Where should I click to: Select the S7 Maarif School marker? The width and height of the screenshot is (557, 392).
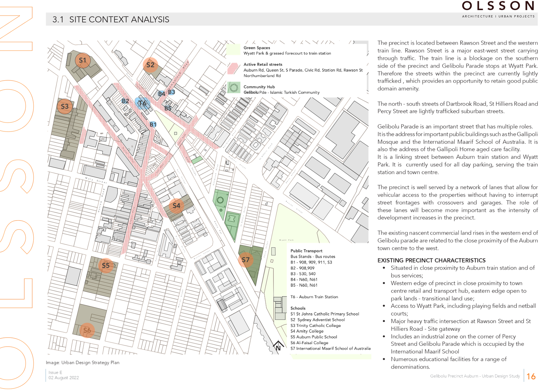[x=246, y=260]
